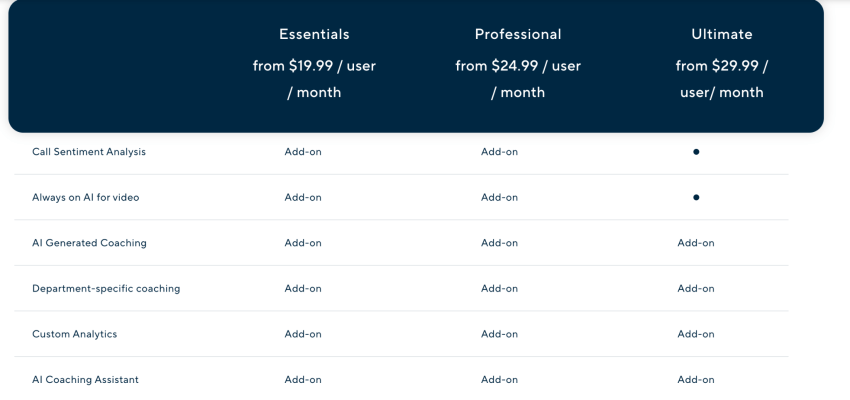Image resolution: width=850 pixels, height=400 pixels.
Task: Click the AI Generated Coaching row label
Action: (x=89, y=243)
